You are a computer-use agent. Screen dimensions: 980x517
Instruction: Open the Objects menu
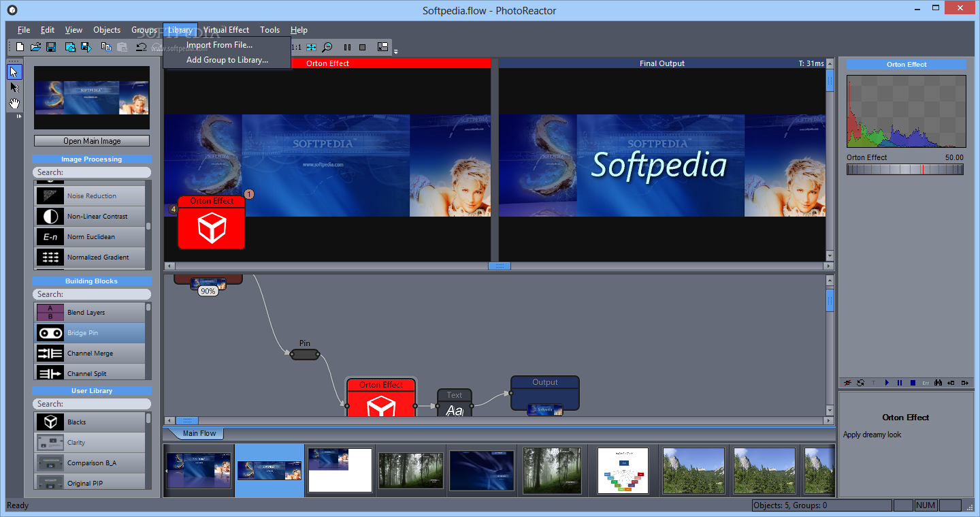tap(107, 30)
